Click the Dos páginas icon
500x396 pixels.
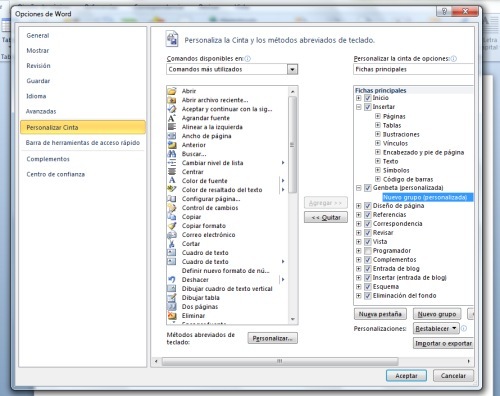[x=172, y=307]
